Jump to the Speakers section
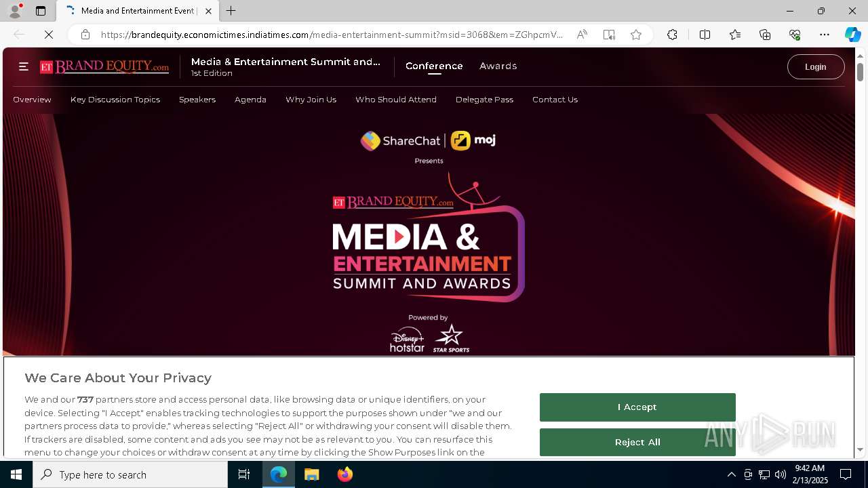The height and width of the screenshot is (488, 868). click(197, 100)
